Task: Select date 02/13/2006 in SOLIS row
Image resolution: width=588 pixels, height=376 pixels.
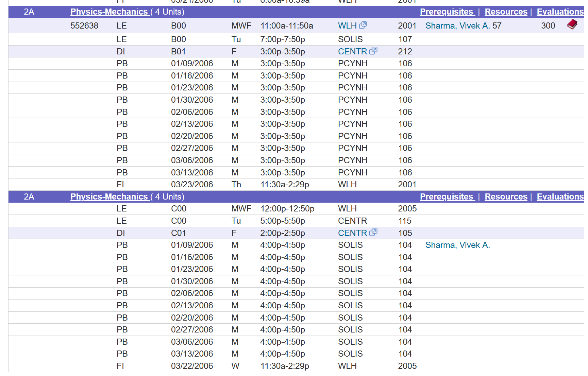Action: coord(192,306)
